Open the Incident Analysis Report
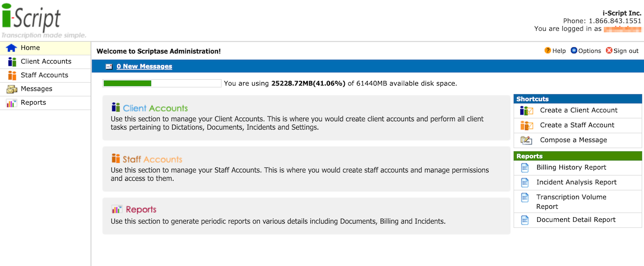This screenshot has width=644, height=266. click(576, 182)
